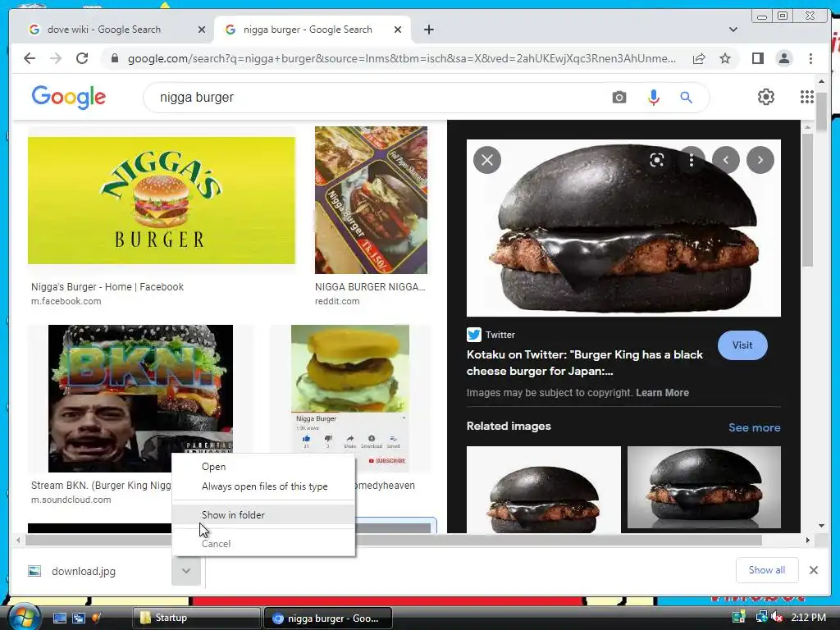Screen dimensions: 840x630
Task: Select Always open files of this type
Action: pyautogui.click(x=263, y=486)
